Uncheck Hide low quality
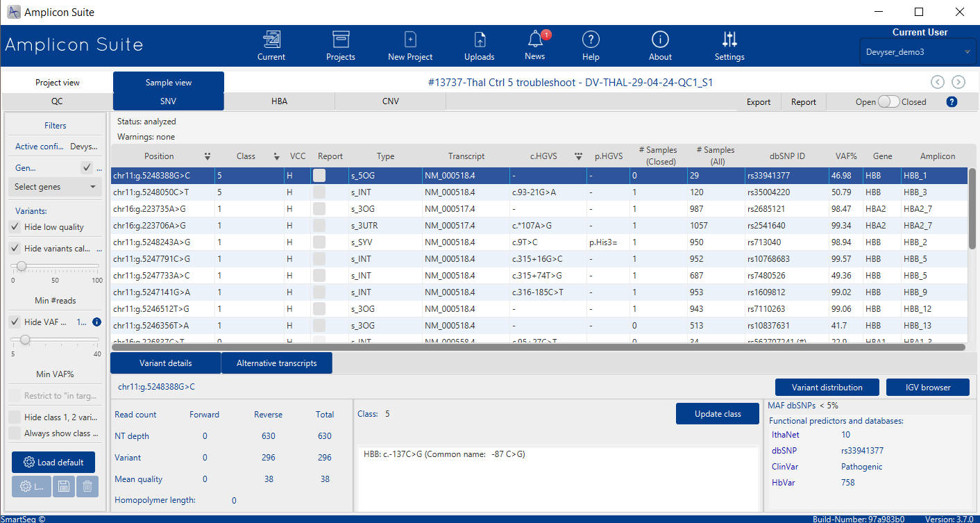980x523 pixels. click(15, 227)
